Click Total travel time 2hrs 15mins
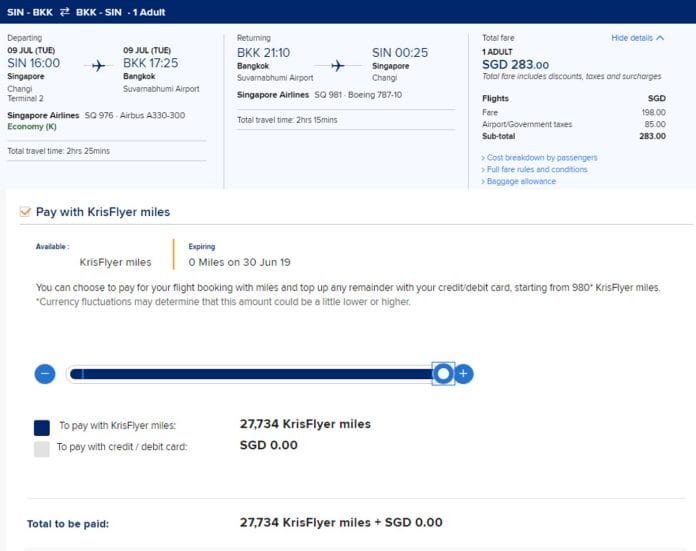Viewport: 696px width, 551px height. pos(287,120)
